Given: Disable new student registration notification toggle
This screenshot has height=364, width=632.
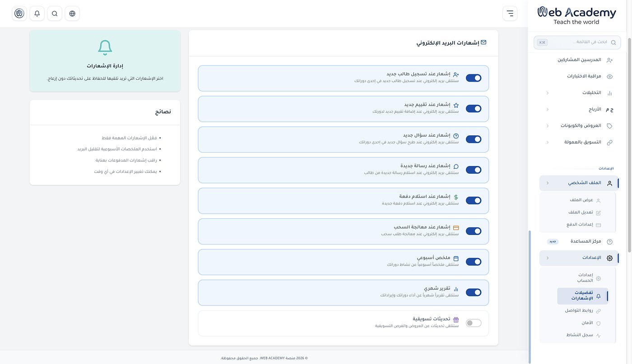Looking at the screenshot, I should [x=474, y=78].
